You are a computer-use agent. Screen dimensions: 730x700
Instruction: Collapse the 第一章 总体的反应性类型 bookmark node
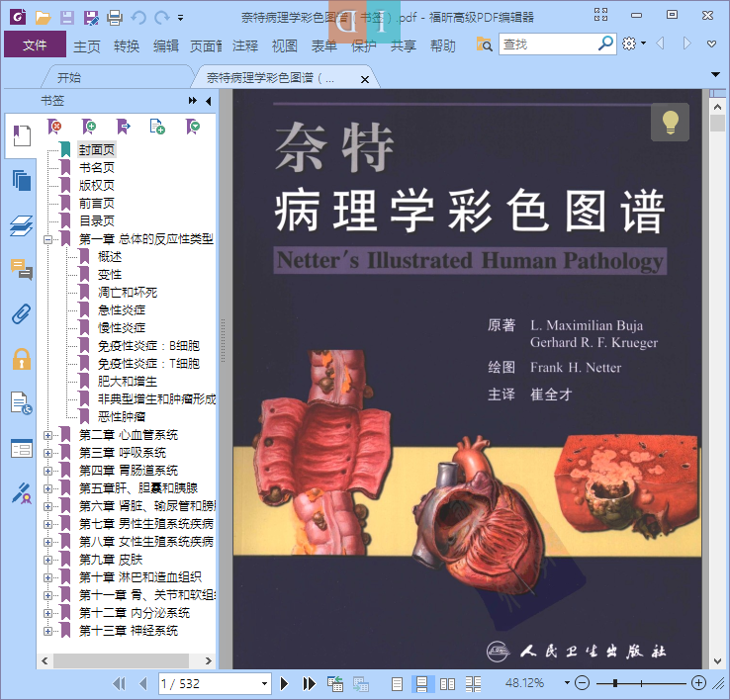click(x=47, y=239)
